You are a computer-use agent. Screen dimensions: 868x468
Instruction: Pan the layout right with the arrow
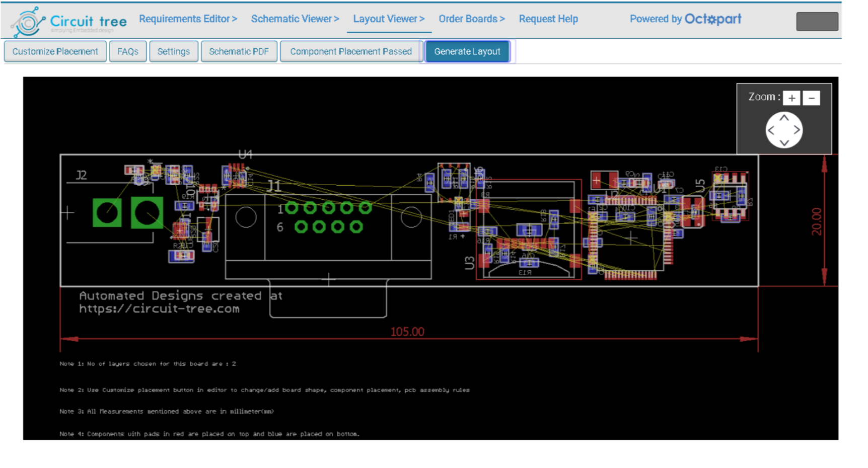pyautogui.click(x=797, y=130)
